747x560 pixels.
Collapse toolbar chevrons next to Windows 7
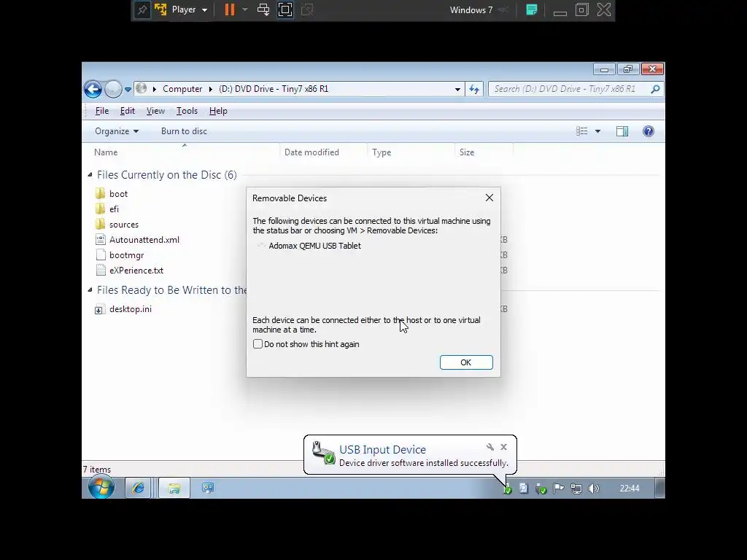pos(503,10)
